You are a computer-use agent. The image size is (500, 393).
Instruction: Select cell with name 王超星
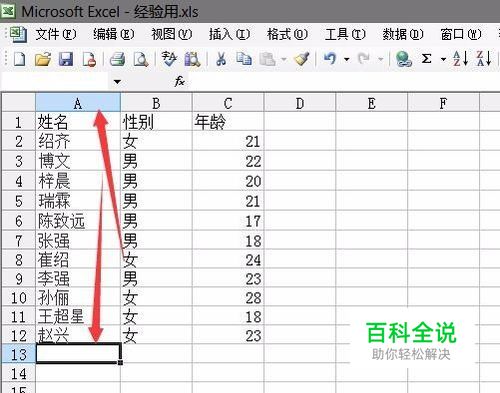pyautogui.click(x=78, y=316)
